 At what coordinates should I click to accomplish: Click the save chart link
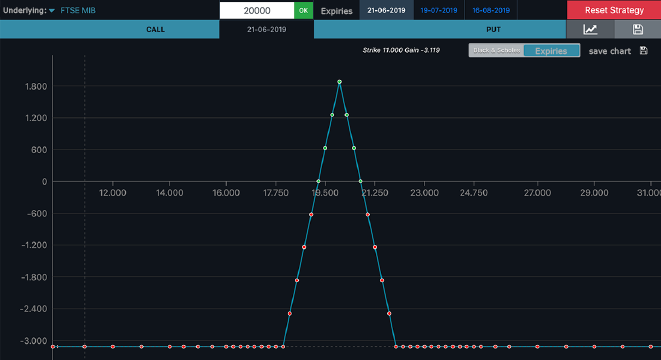610,51
